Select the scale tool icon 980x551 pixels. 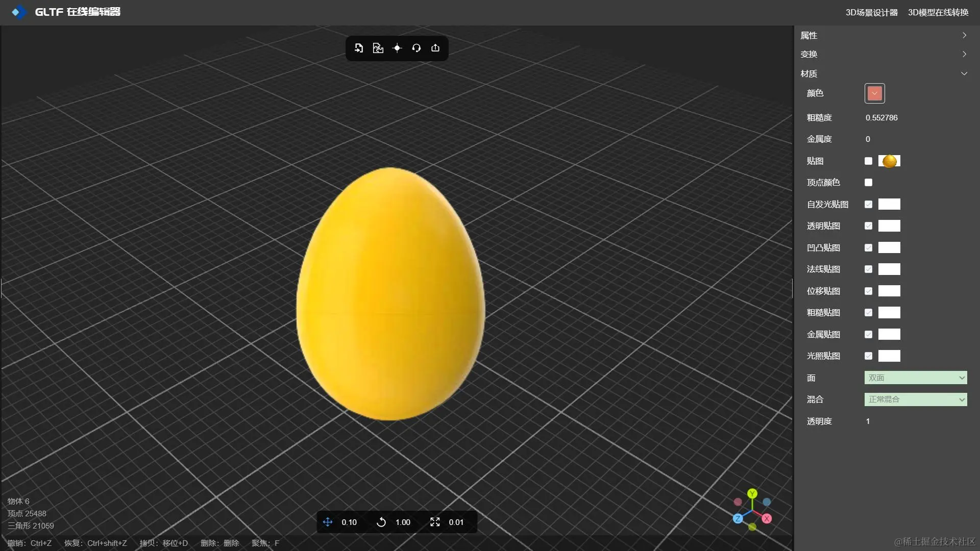[x=435, y=522]
